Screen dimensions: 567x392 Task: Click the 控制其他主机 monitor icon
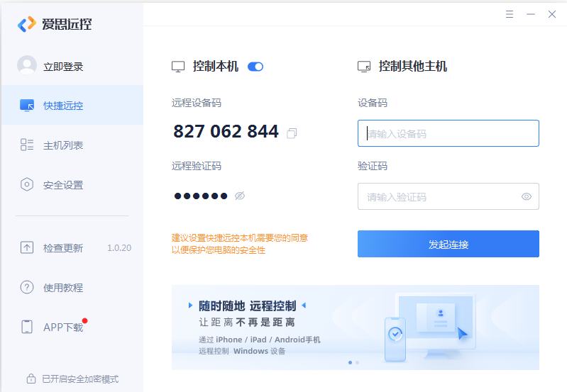point(364,67)
